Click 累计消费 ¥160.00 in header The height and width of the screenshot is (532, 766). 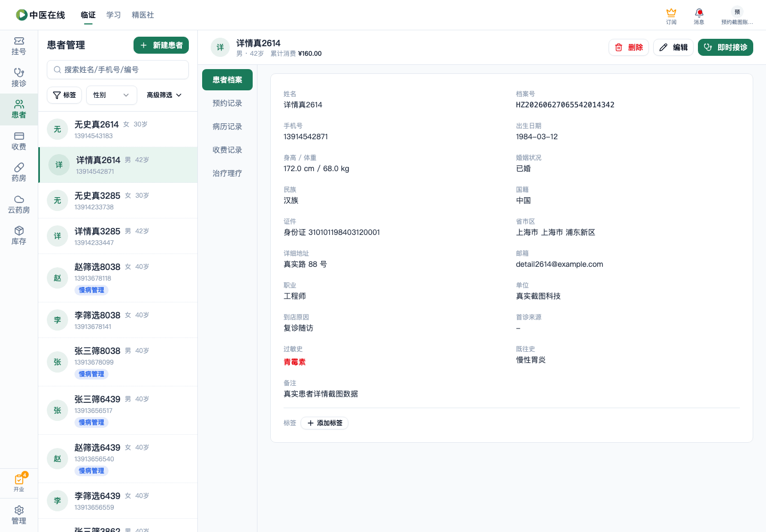pos(296,54)
